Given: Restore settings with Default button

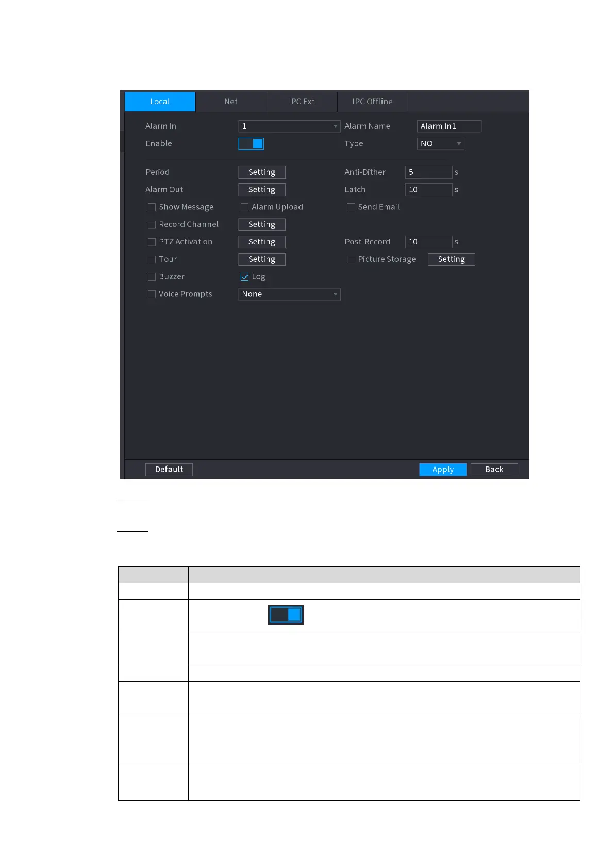Looking at the screenshot, I should (169, 470).
